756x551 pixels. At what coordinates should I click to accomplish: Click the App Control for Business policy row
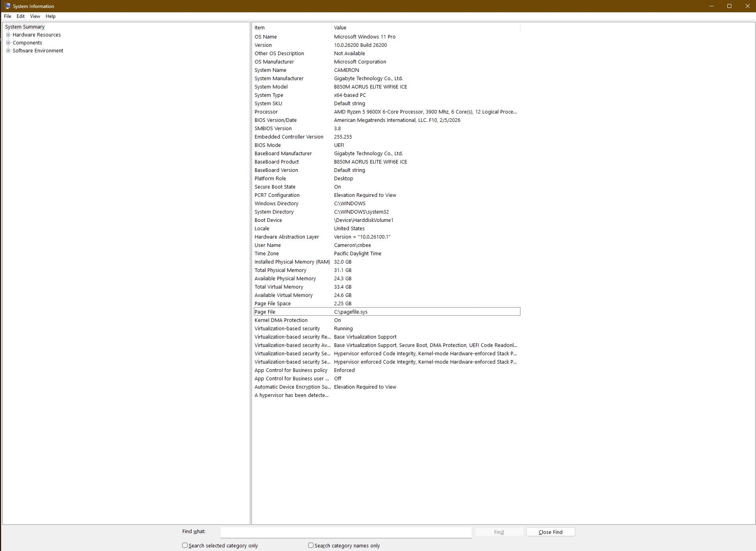coord(387,370)
